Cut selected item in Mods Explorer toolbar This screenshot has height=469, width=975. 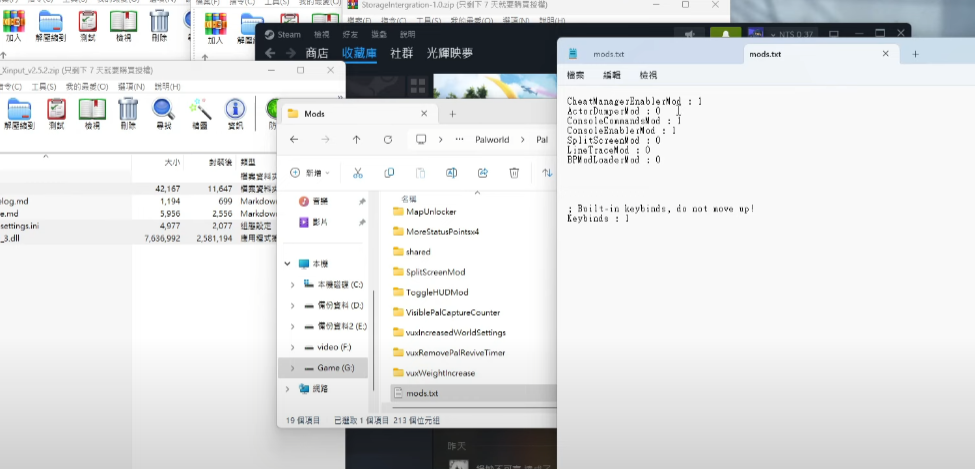(358, 173)
